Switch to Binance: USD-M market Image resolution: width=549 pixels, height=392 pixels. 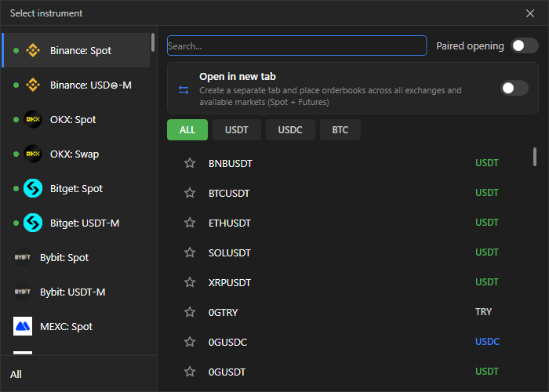tap(76, 85)
